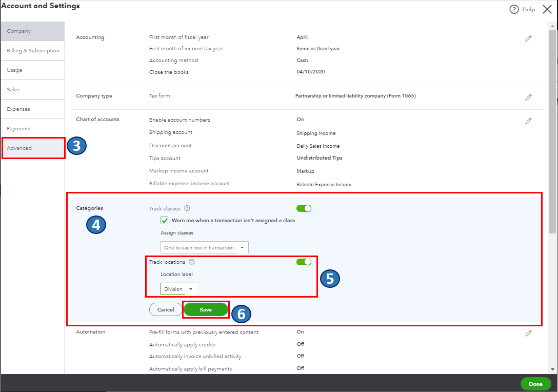Click Done to finish settings
558x392 pixels.
click(535, 384)
